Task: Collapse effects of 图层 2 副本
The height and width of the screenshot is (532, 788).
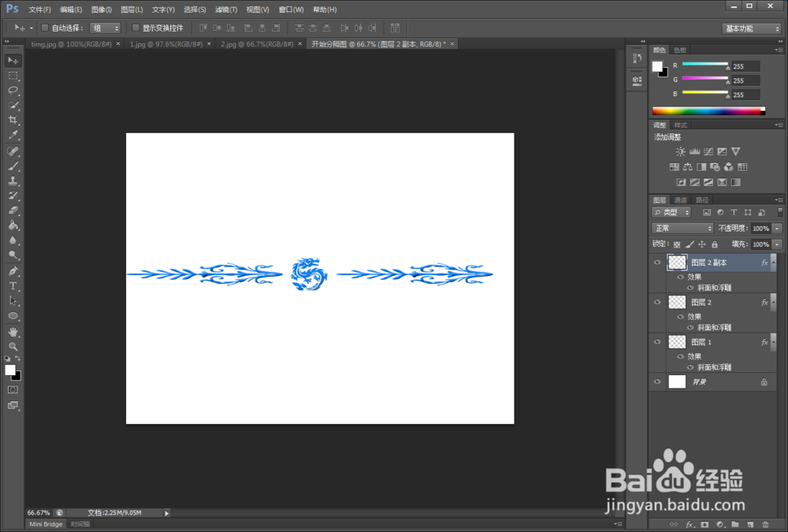Action: click(x=774, y=262)
